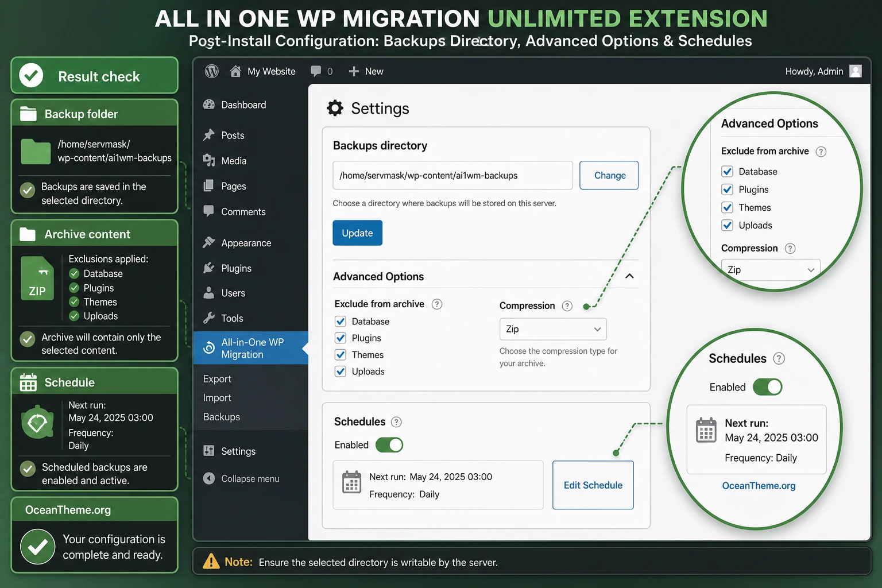Open the Import submenu item
The width and height of the screenshot is (882, 588).
(217, 398)
